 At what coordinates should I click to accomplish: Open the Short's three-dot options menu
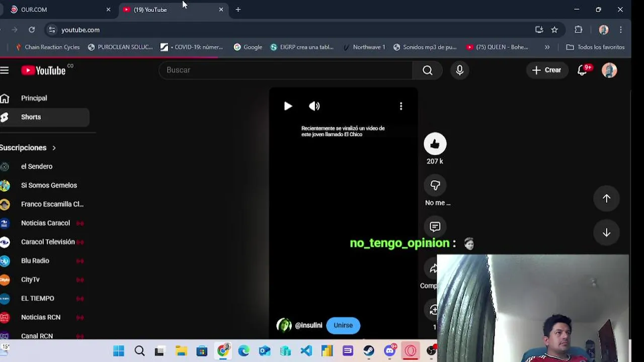pos(401,106)
